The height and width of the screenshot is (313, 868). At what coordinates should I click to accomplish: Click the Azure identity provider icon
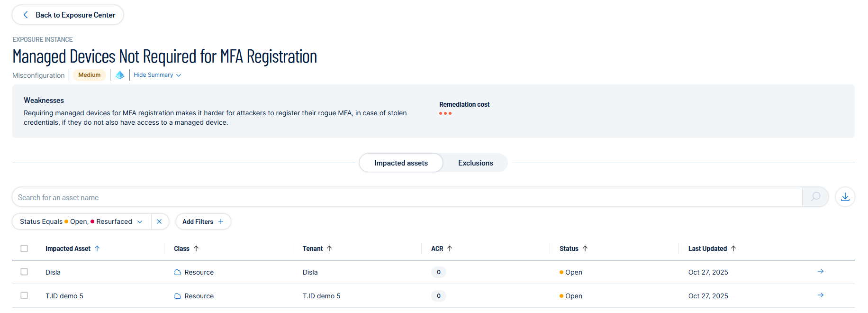[x=120, y=75]
